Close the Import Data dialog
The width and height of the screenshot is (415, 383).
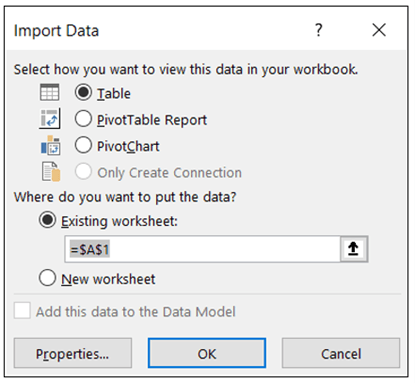379,30
